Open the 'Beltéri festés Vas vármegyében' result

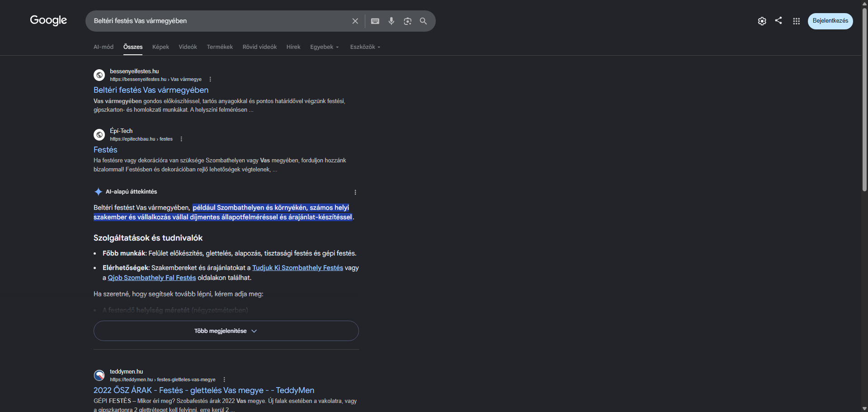pos(151,90)
